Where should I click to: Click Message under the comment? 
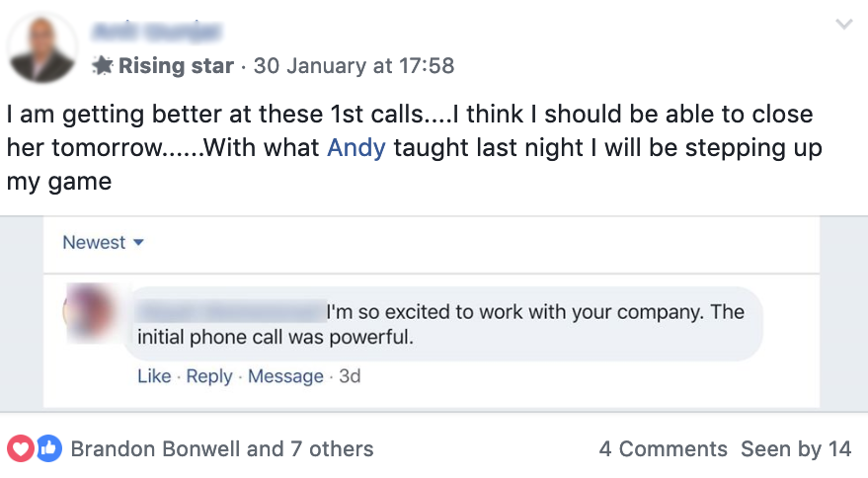(285, 376)
